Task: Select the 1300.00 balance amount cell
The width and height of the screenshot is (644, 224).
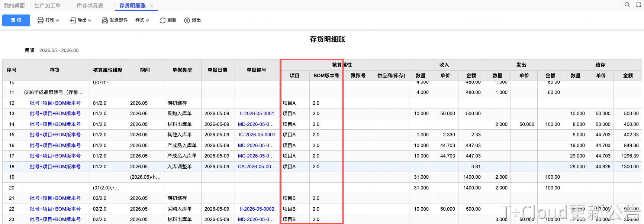Action: coord(628,167)
